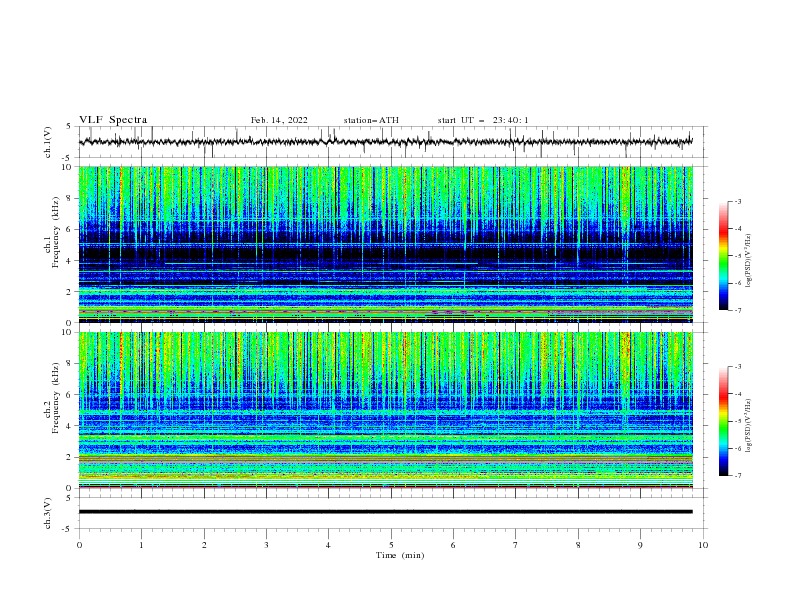
Task: Click the "4" tick on the Time axis
Action: point(328,545)
